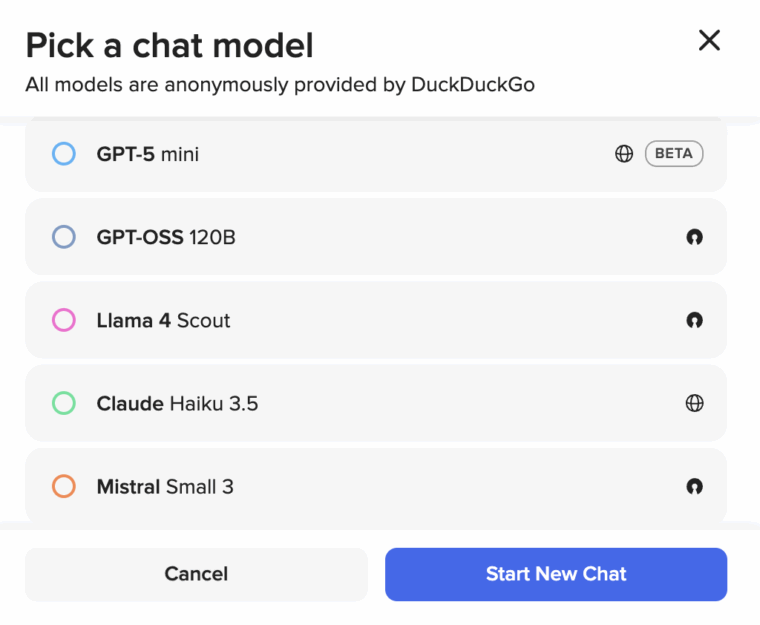Viewport: 760px width, 625px height.
Task: Select the GPT-OSS 120B radio button
Action: click(x=64, y=237)
